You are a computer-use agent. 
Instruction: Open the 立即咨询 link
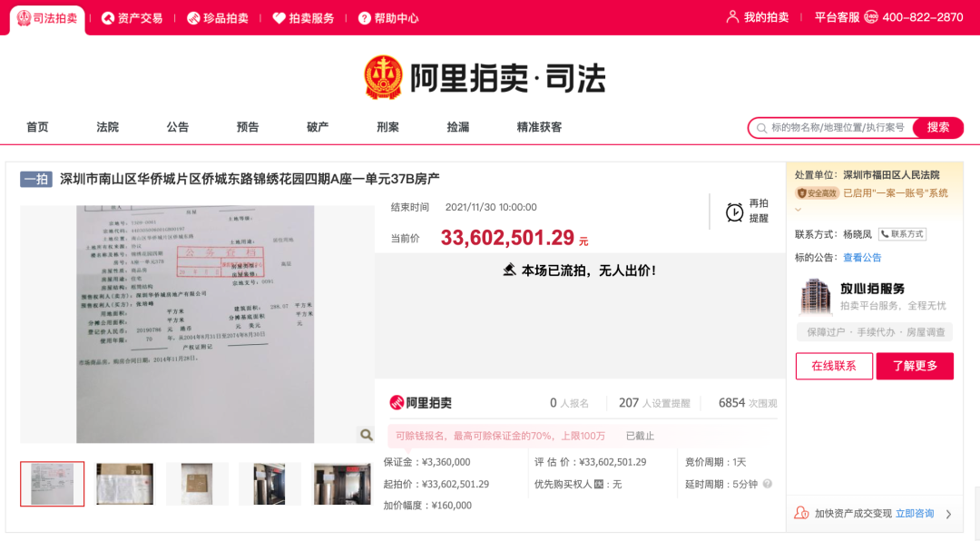[915, 514]
